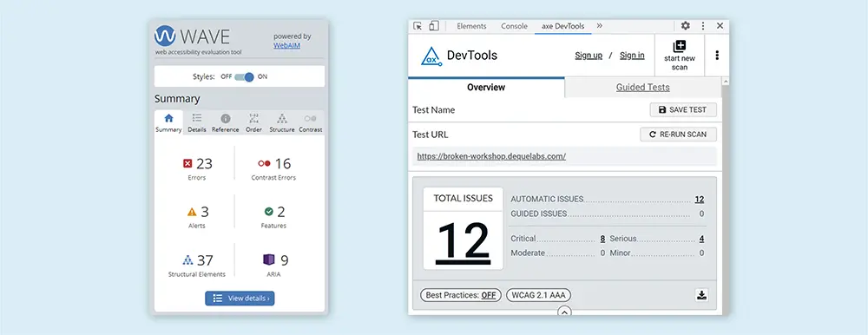Click the View details button in WAVE

240,299
